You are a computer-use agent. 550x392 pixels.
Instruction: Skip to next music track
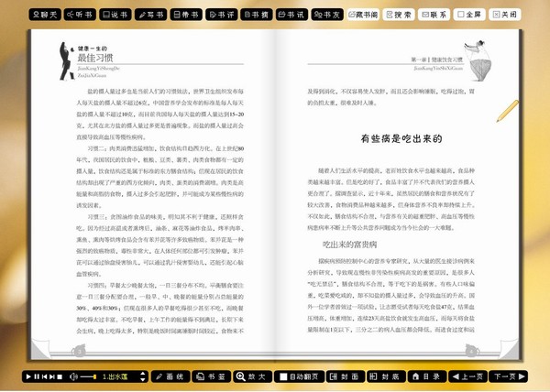52,376
